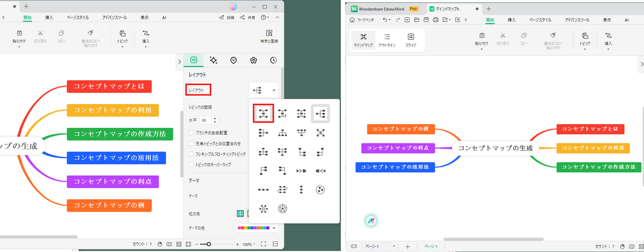Screen dimensions: 644x252
Task: Click the zoom-out minus in the left window's status bar
Action: click(196, 244)
